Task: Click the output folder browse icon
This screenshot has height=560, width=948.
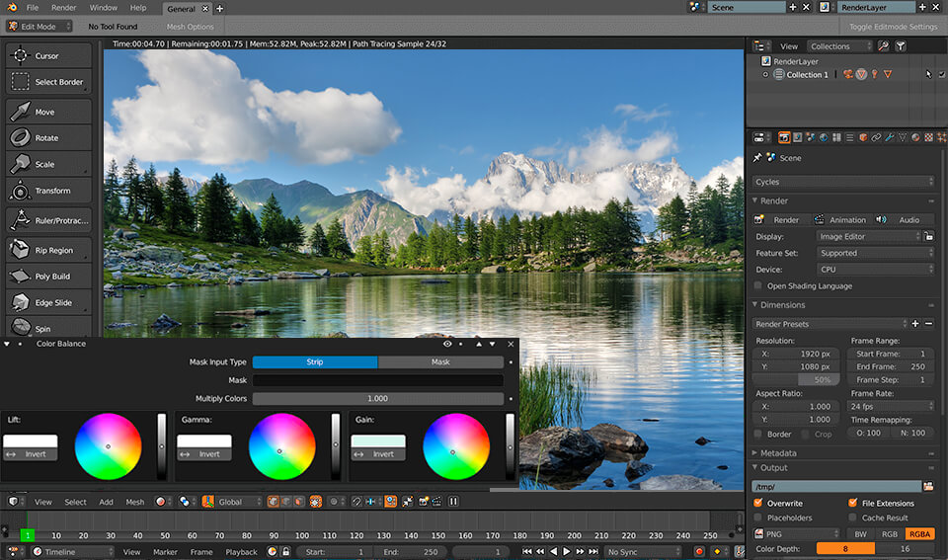Action: 928,486
